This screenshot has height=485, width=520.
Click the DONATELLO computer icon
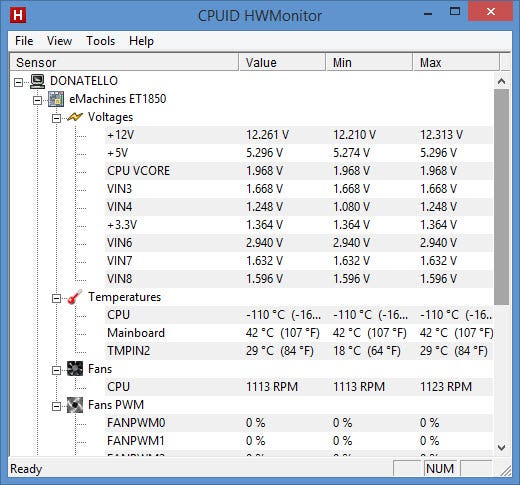(37, 81)
